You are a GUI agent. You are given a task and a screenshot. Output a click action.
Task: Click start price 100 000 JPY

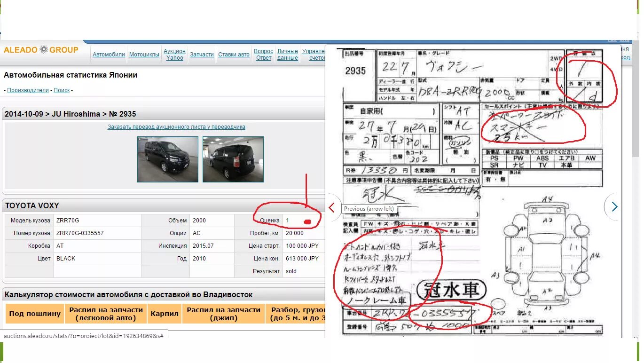[x=302, y=246]
